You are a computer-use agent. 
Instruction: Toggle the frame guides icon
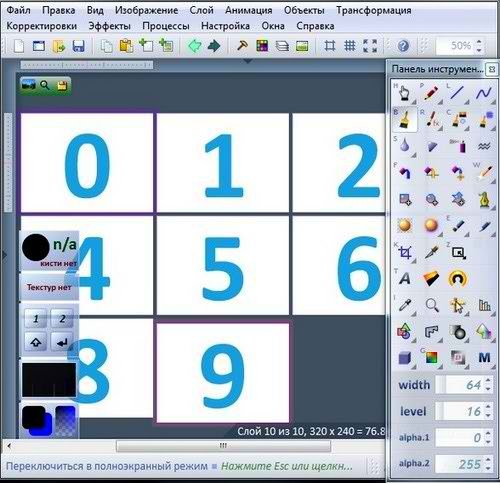[330, 46]
